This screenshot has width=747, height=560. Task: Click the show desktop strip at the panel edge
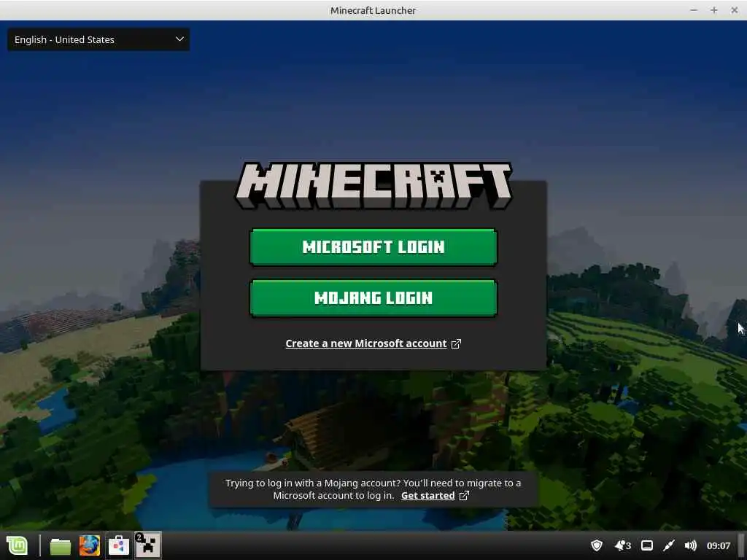coord(742,545)
